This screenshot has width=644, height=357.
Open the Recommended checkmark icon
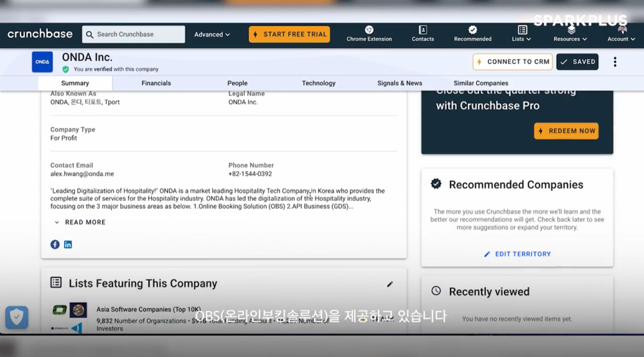(x=472, y=29)
